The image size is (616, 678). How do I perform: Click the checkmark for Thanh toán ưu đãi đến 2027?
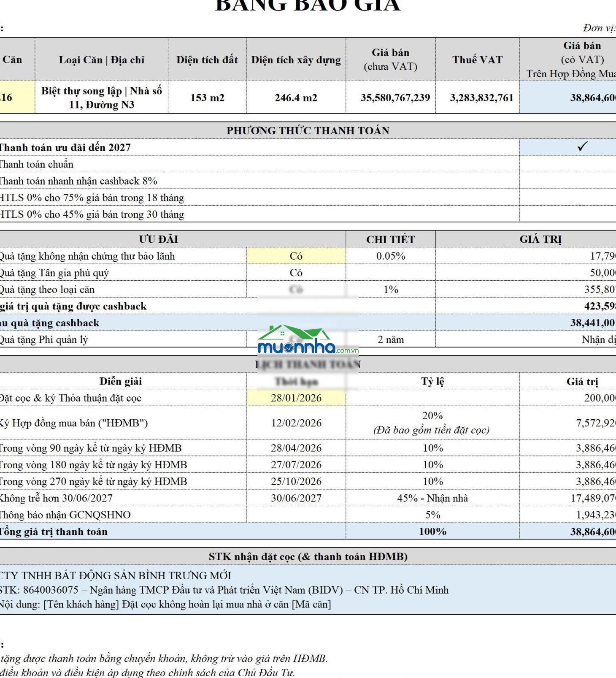click(x=582, y=146)
